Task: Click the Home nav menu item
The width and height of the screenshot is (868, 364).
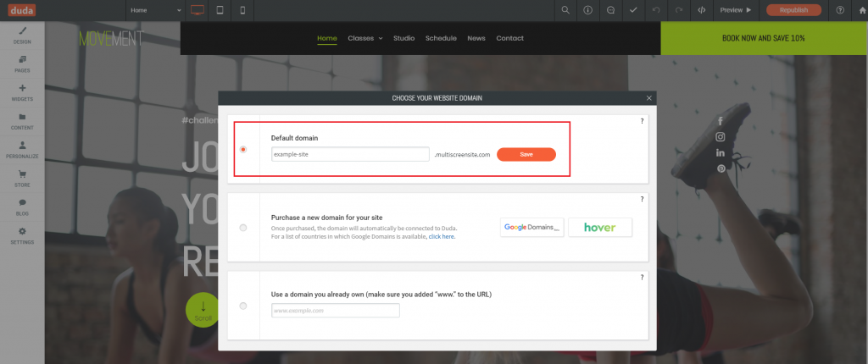Action: coord(327,38)
